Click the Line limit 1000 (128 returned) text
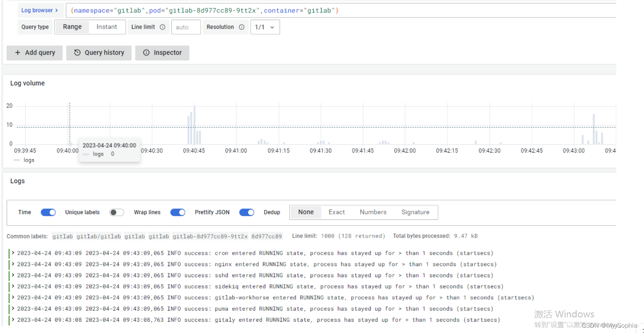The image size is (644, 333). [339, 236]
